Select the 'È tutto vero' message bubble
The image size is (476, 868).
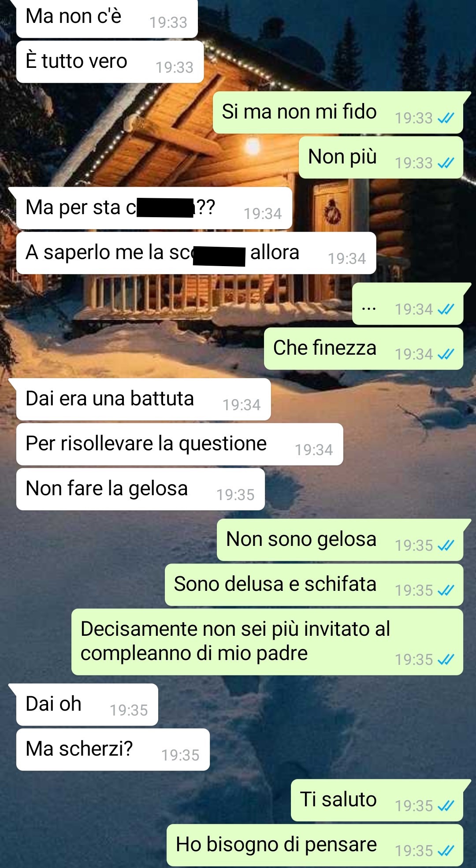[x=110, y=62]
